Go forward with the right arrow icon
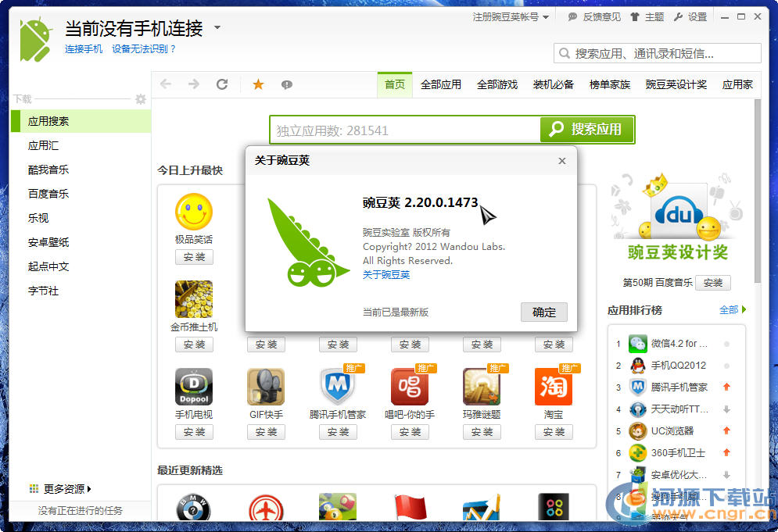The width and height of the screenshot is (778, 532). tap(194, 84)
